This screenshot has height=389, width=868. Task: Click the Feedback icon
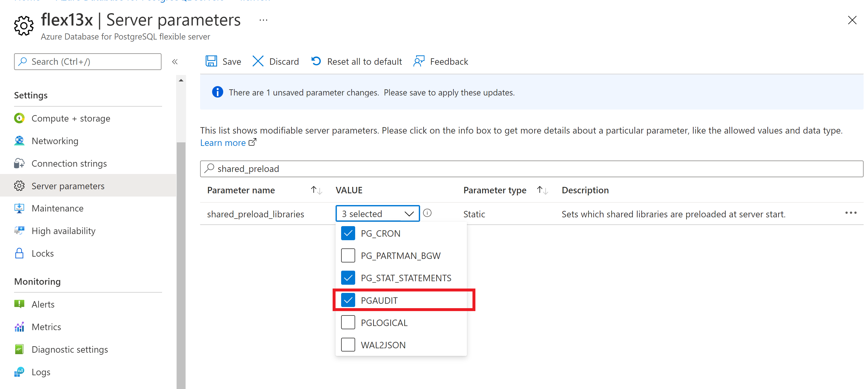pos(419,61)
